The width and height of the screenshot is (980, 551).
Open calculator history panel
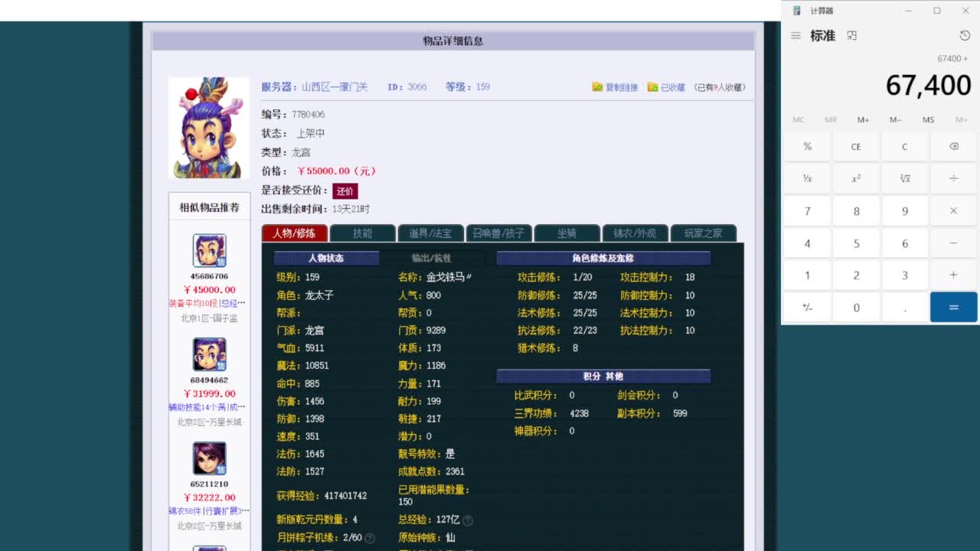click(963, 35)
